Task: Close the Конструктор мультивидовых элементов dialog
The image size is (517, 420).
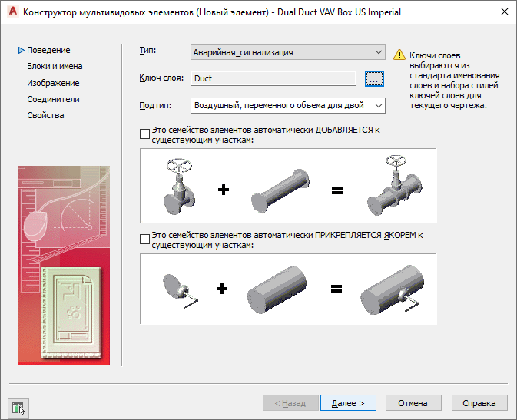Action: (505, 12)
